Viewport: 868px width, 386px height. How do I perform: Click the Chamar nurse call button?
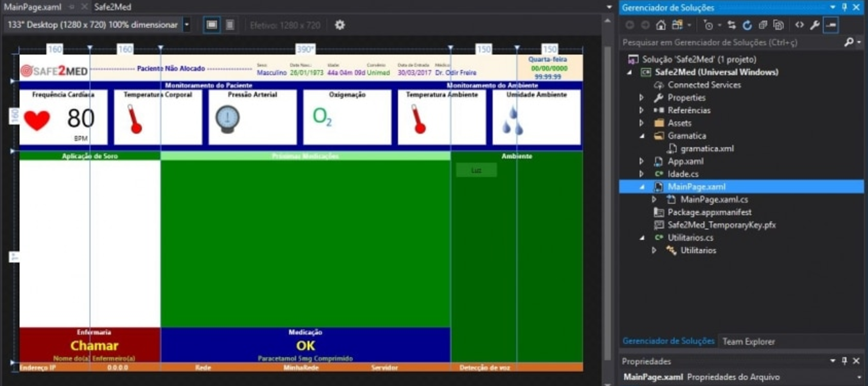click(x=94, y=345)
